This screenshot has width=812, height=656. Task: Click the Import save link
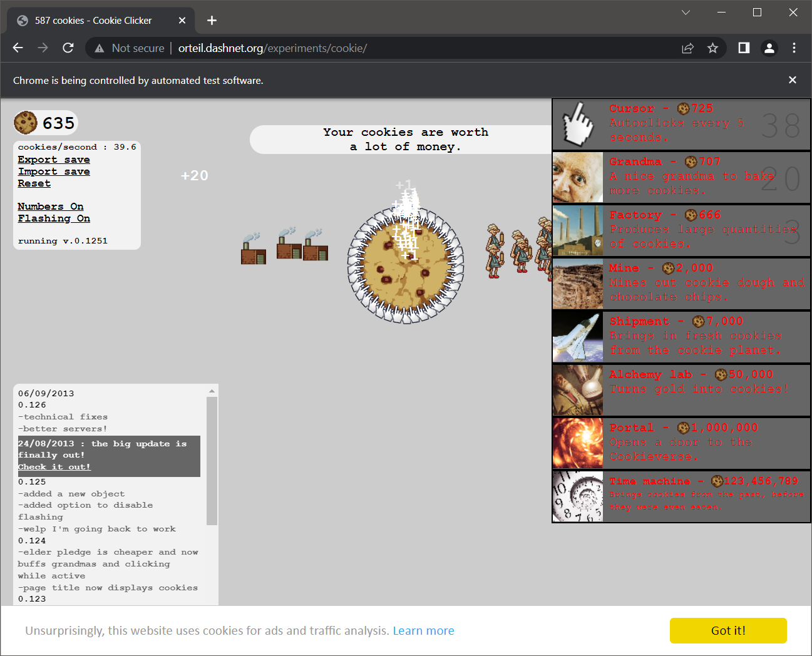point(54,172)
